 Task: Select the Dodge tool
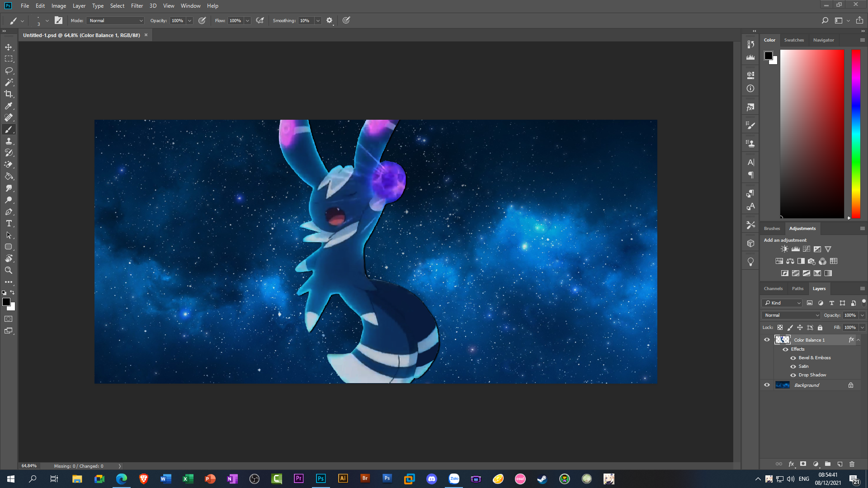click(x=9, y=200)
